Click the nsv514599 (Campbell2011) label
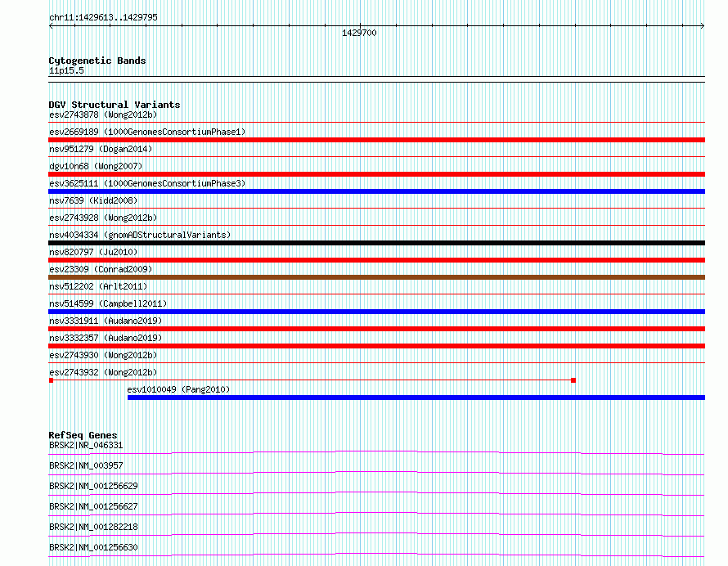 click(x=108, y=303)
